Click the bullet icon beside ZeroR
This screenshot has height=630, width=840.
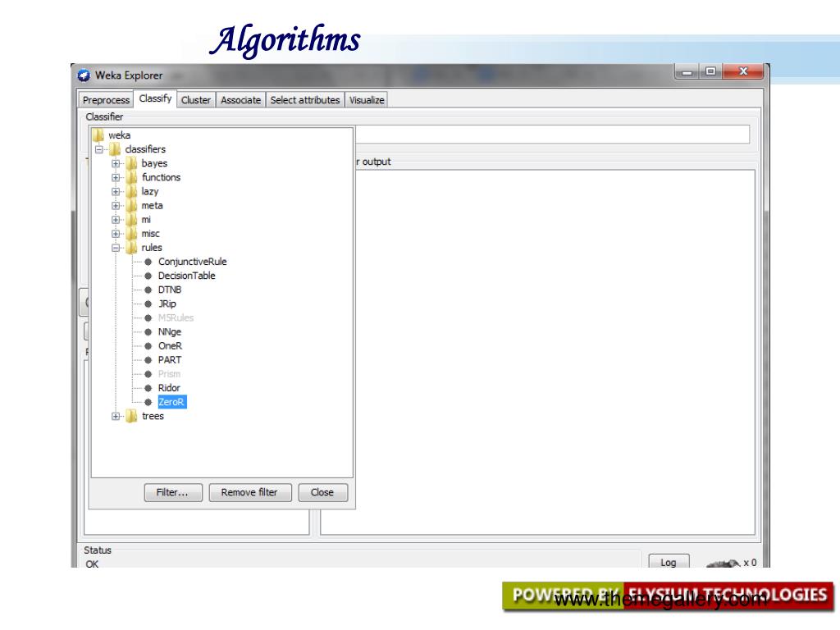tap(148, 402)
